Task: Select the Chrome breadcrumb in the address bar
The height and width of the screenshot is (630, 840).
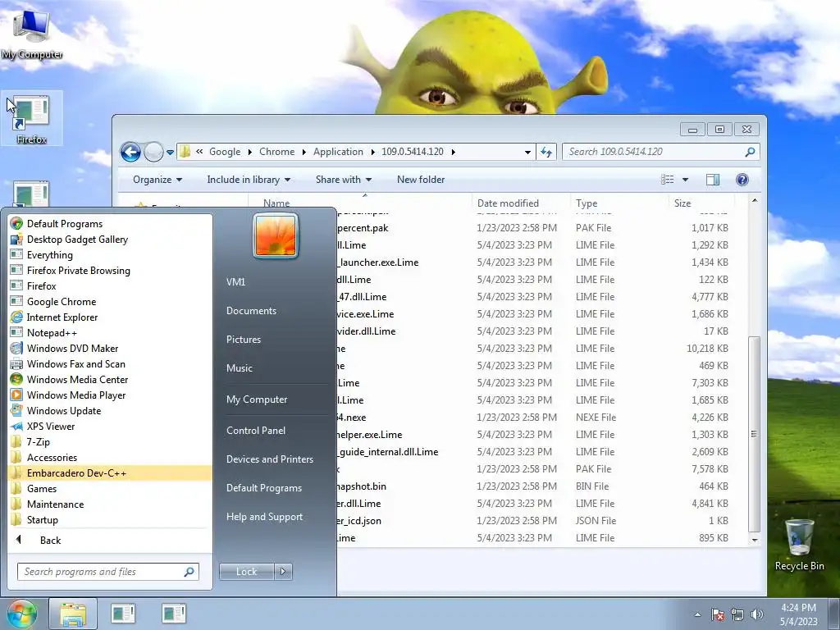Action: (277, 152)
